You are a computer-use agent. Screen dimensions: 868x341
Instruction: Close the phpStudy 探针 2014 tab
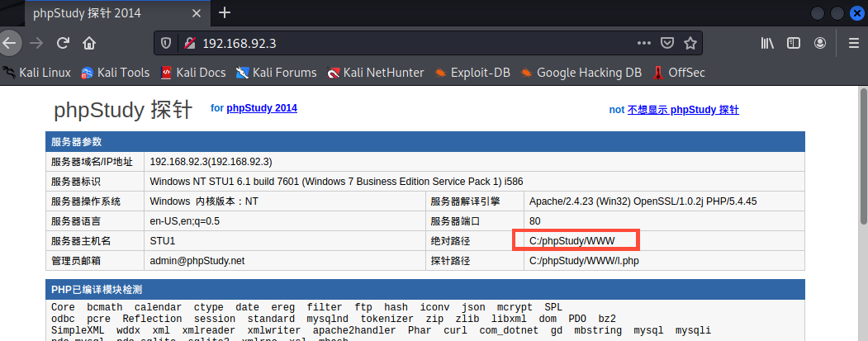point(195,12)
